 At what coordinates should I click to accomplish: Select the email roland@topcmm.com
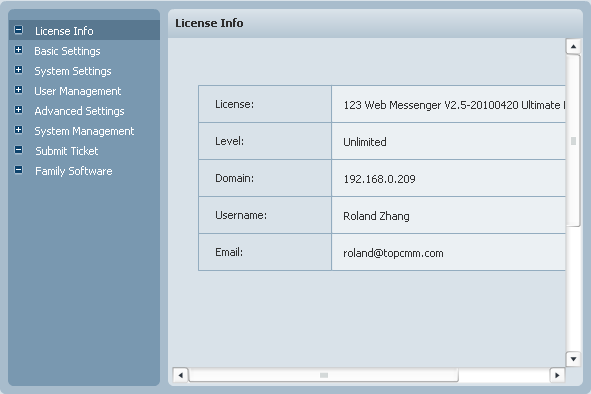pos(393,253)
